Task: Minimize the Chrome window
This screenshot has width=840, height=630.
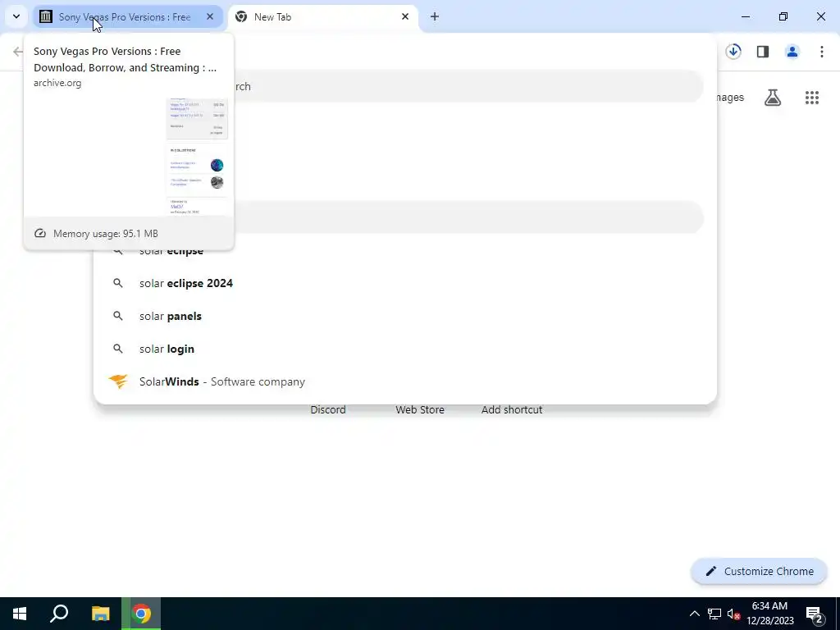Action: 745,16
